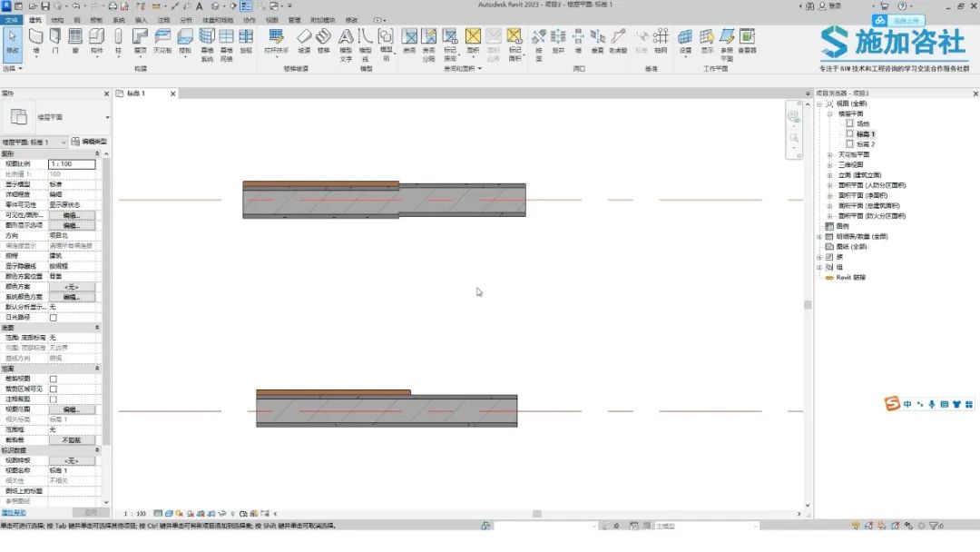Toggle the 裁剪区域可见 checkbox
980x552 pixels.
click(54, 389)
